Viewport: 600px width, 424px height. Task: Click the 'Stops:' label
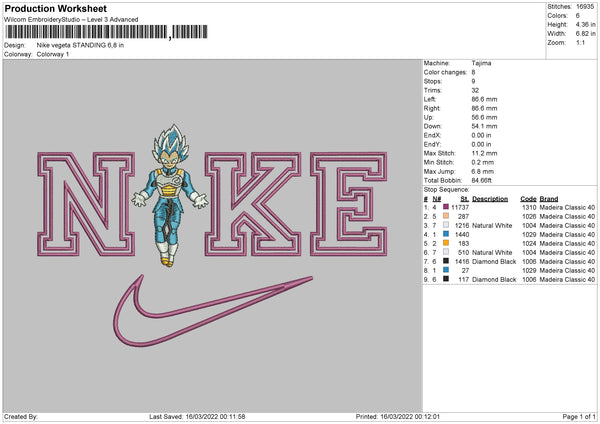pyautogui.click(x=432, y=82)
